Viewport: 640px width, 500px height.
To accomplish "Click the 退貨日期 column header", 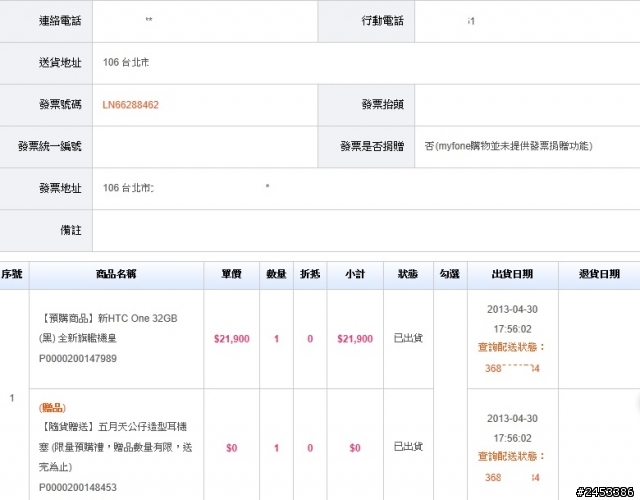I will [x=598, y=275].
